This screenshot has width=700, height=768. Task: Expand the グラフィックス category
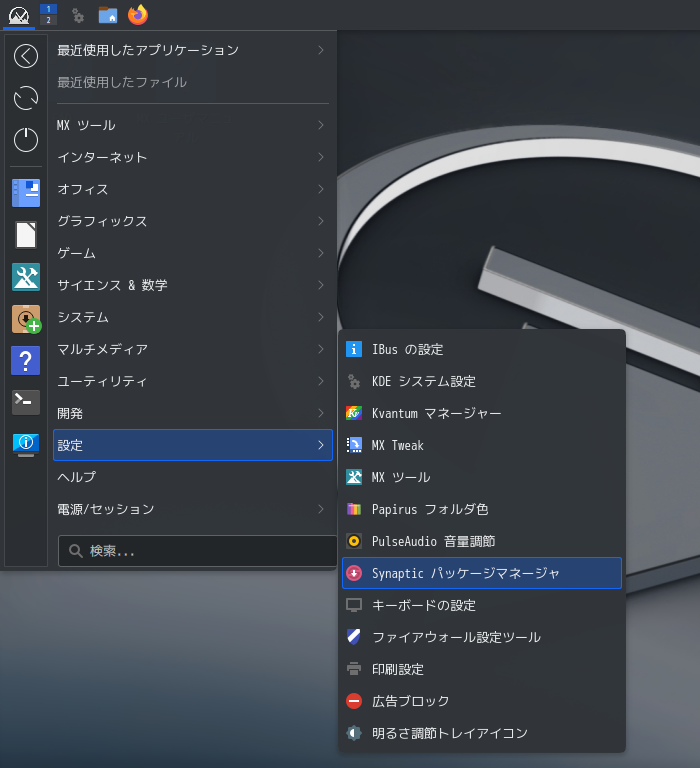pos(193,221)
